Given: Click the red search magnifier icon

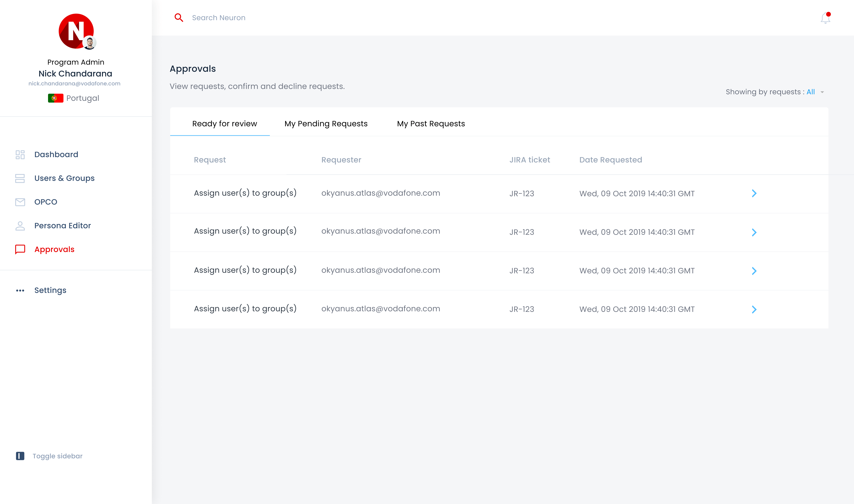Looking at the screenshot, I should (179, 18).
